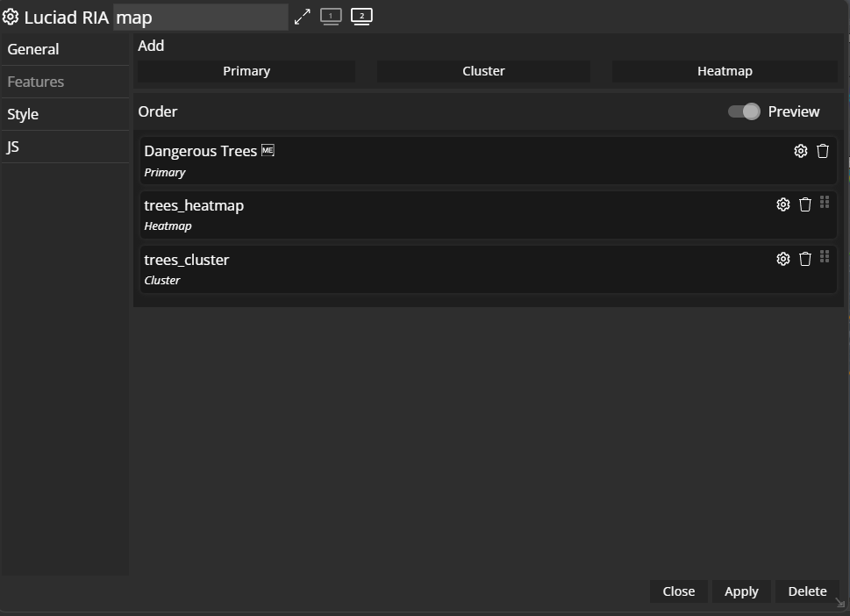Toggle the Preview switch
The height and width of the screenshot is (616, 850).
coord(744,111)
